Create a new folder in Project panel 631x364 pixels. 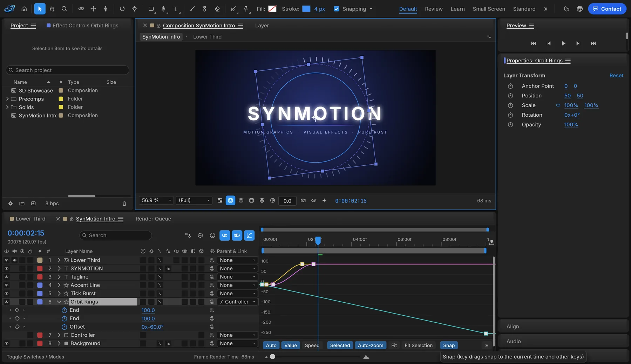(x=22, y=204)
